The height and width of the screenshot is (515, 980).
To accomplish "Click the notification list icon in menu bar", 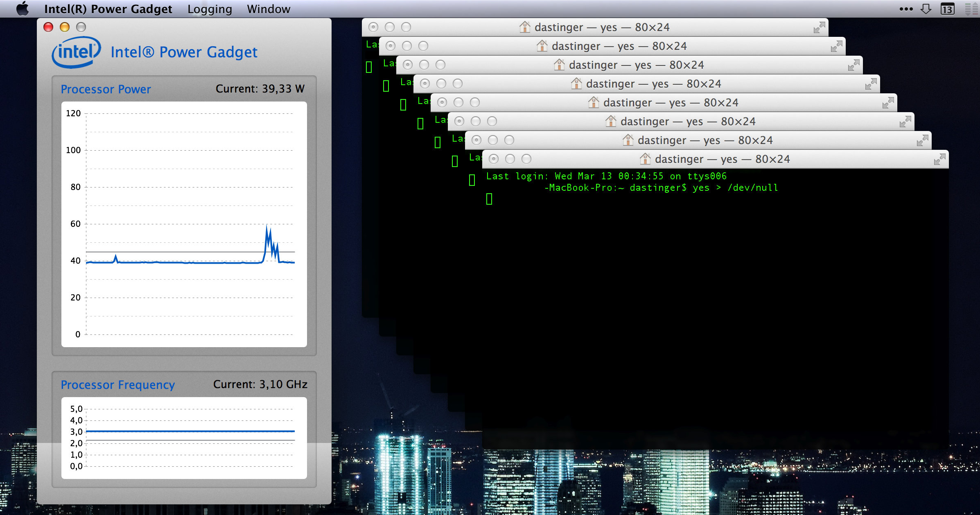I will (x=971, y=9).
